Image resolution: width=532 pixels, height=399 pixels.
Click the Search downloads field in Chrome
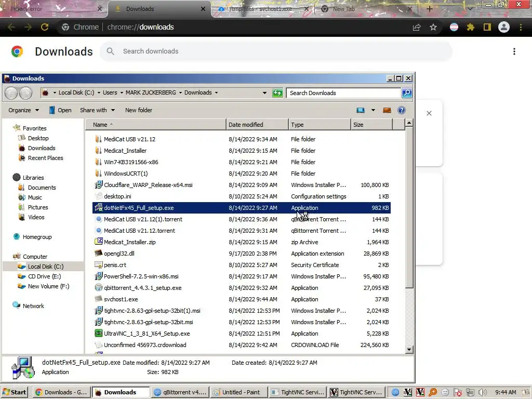276,51
